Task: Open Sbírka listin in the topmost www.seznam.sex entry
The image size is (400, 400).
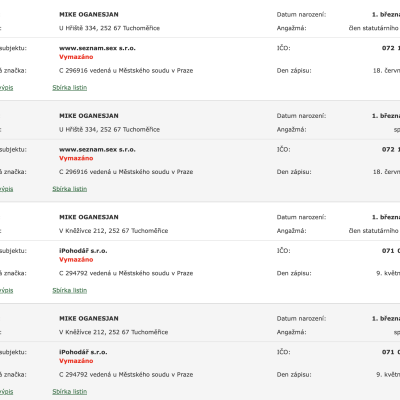Action: click(x=70, y=88)
